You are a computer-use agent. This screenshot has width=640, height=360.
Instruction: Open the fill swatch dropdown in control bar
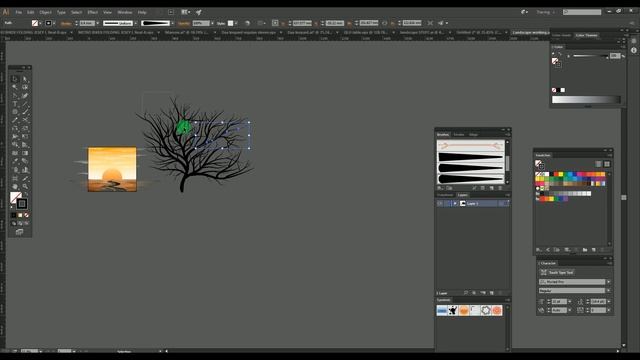[x=40, y=23]
